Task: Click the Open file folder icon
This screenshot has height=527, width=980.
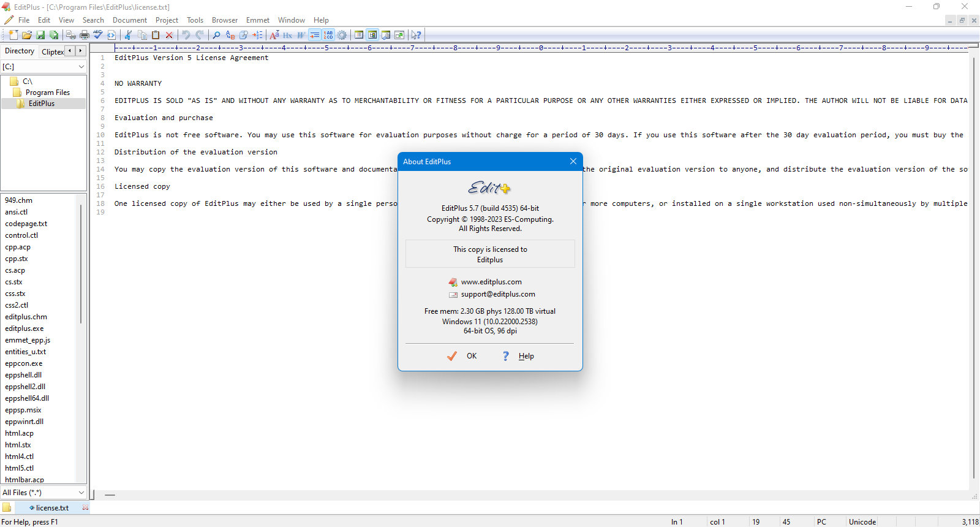Action: tap(27, 35)
